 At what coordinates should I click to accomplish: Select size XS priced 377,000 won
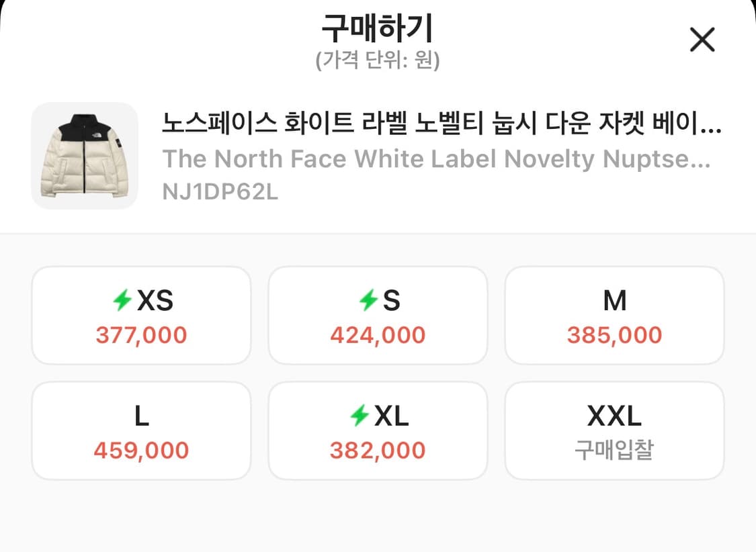(141, 315)
